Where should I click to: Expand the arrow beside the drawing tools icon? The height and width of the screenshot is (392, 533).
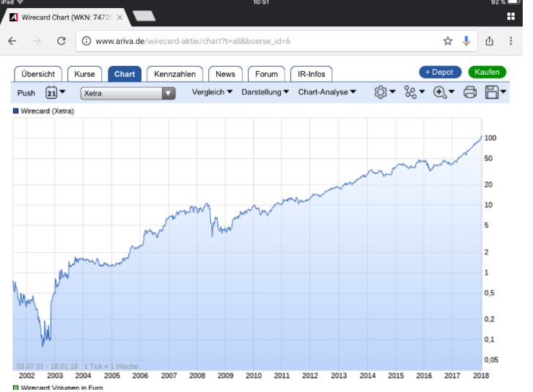point(422,92)
